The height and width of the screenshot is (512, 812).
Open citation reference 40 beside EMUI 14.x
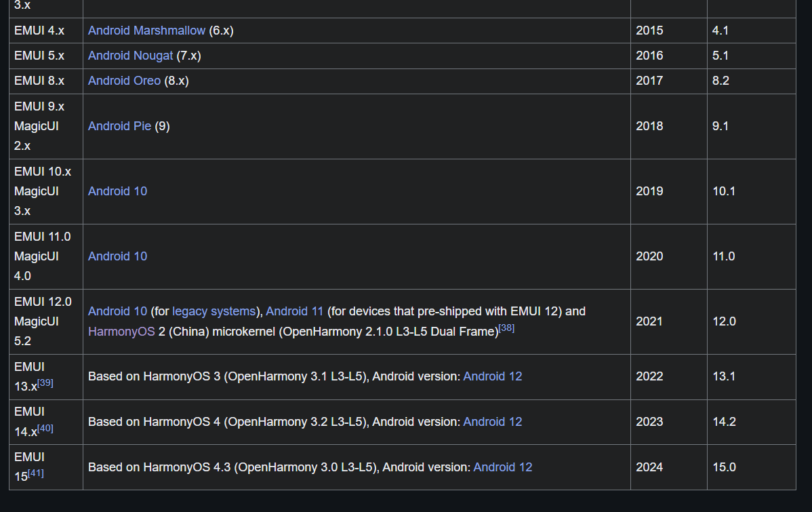45,429
